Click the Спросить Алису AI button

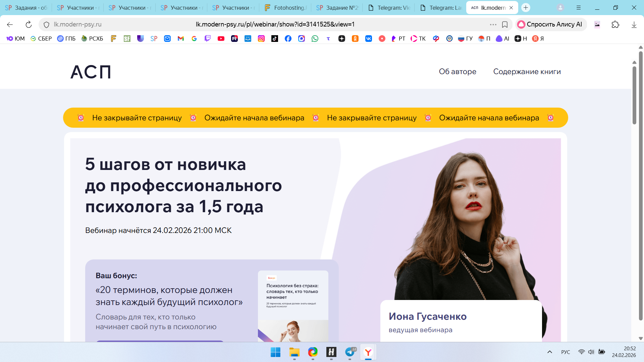(550, 24)
